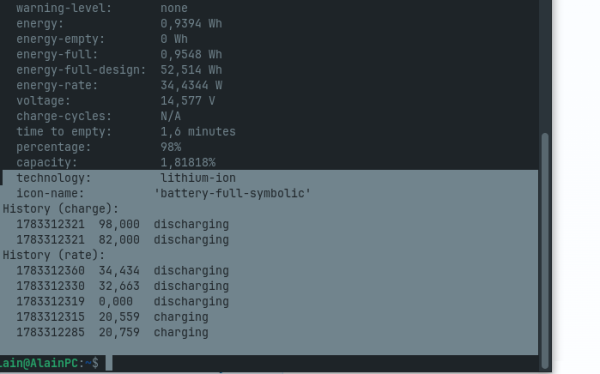The image size is (600, 374).
Task: Click the rate value '0,000'
Action: coord(116,302)
